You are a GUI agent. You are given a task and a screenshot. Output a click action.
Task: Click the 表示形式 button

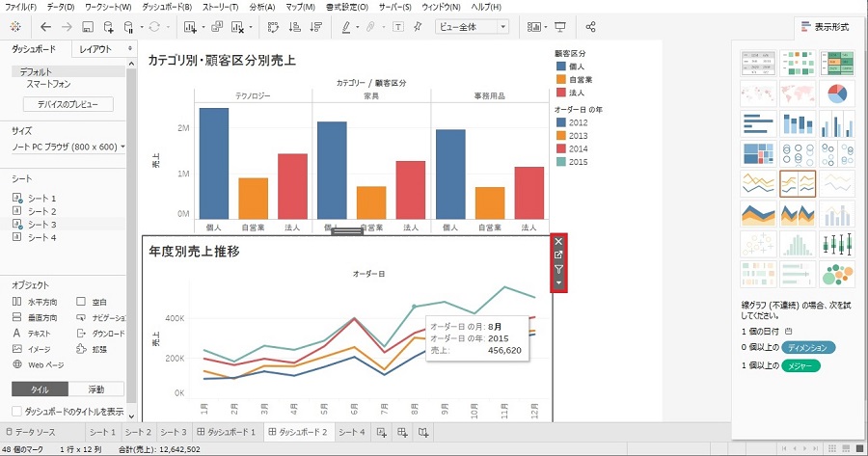tap(827, 27)
